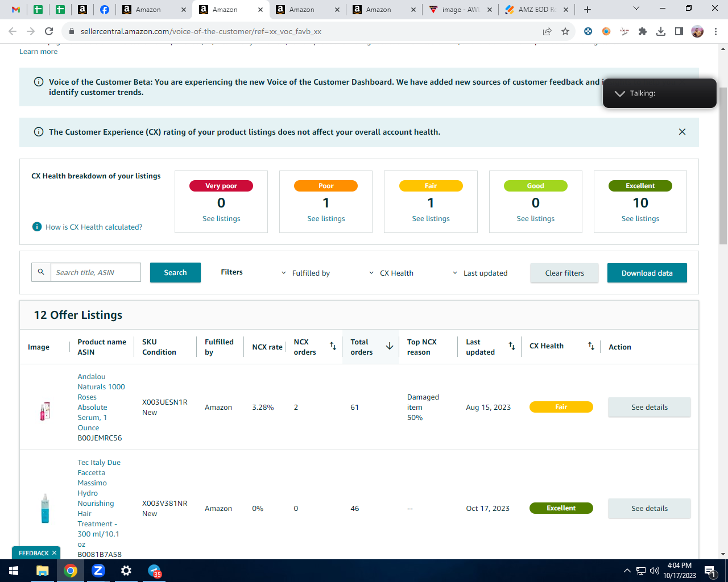728x582 pixels.
Task: Share this page from the address bar
Action: click(x=547, y=31)
